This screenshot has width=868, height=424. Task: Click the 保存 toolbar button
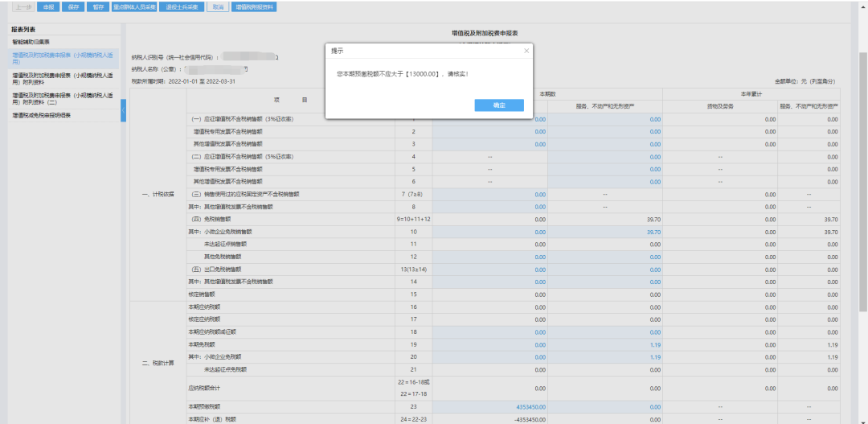(x=73, y=6)
